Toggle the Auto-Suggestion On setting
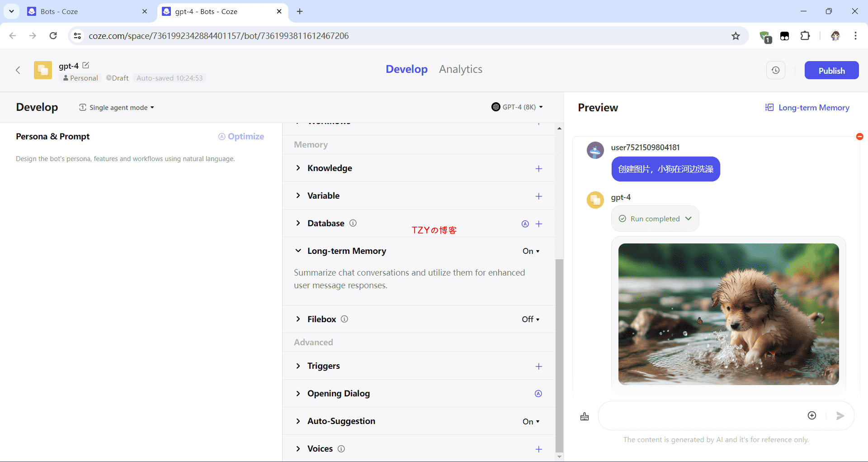The height and width of the screenshot is (462, 868). 531,422
